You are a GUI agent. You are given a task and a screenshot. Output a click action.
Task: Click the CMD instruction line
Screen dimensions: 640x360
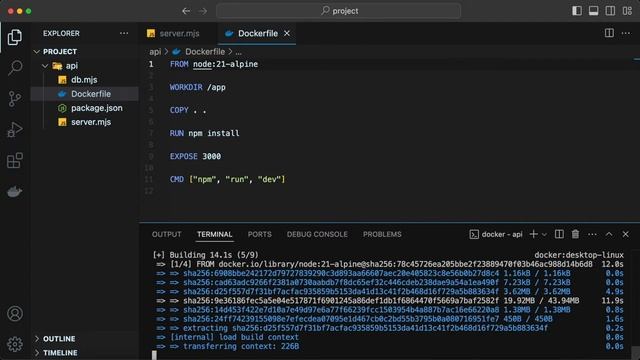pyautogui.click(x=227, y=179)
